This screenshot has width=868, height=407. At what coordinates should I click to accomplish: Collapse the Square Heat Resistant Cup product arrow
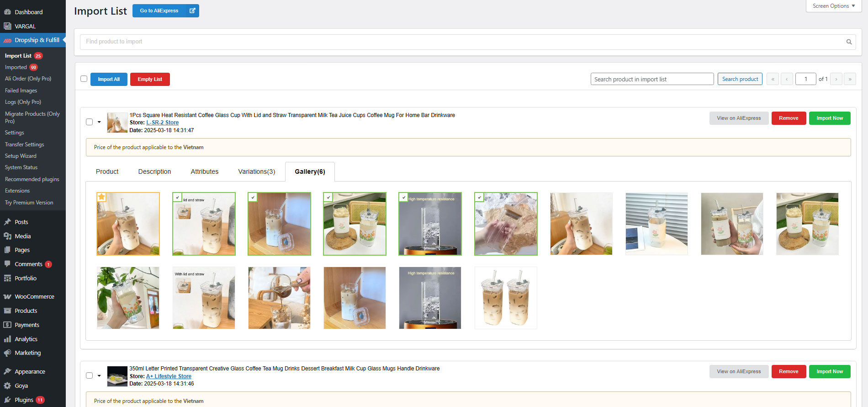99,122
